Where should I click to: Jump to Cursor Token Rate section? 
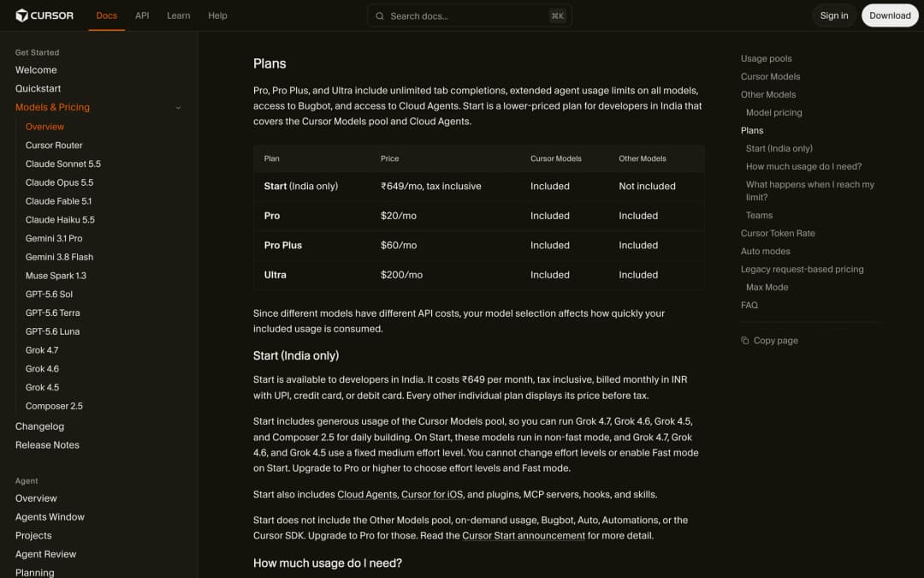(778, 234)
